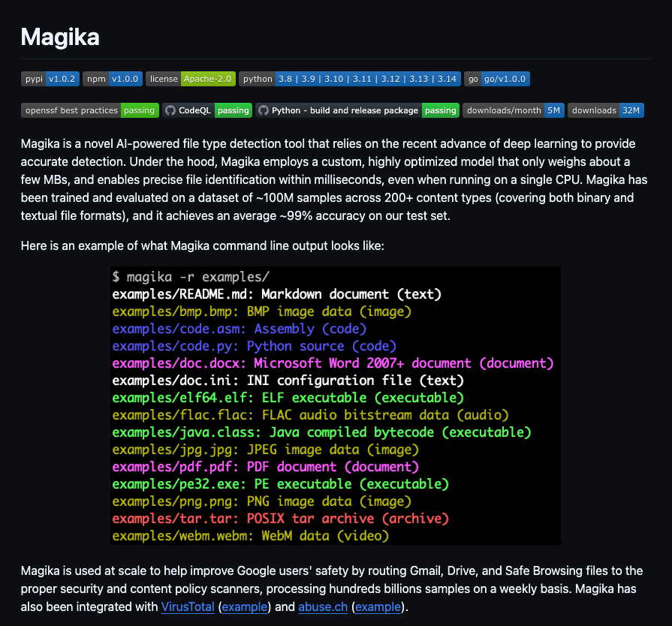Image resolution: width=672 pixels, height=626 pixels.
Task: Click 'examples/jpg.jpg: JPEG image data' line
Action: tap(265, 450)
